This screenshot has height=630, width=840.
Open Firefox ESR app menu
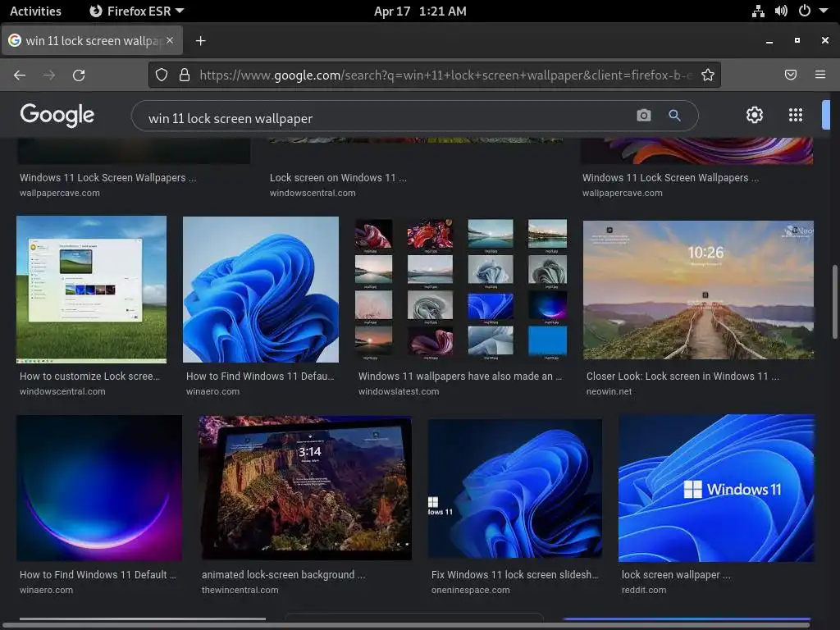click(136, 11)
